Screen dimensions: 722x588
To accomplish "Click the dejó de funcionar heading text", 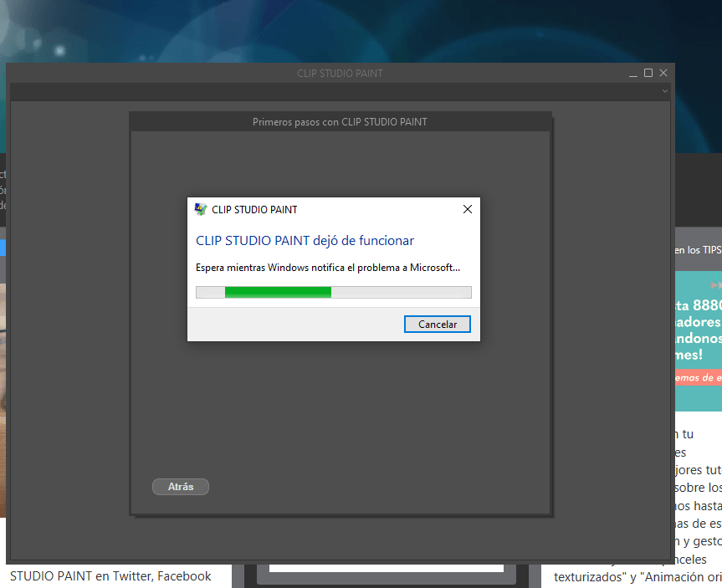I will coord(305,240).
